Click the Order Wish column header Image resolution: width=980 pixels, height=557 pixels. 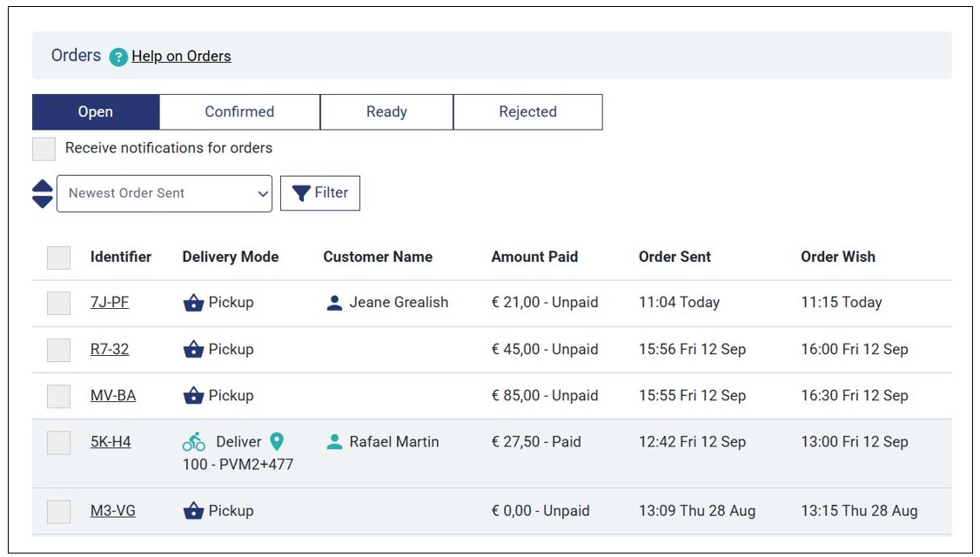[837, 257]
